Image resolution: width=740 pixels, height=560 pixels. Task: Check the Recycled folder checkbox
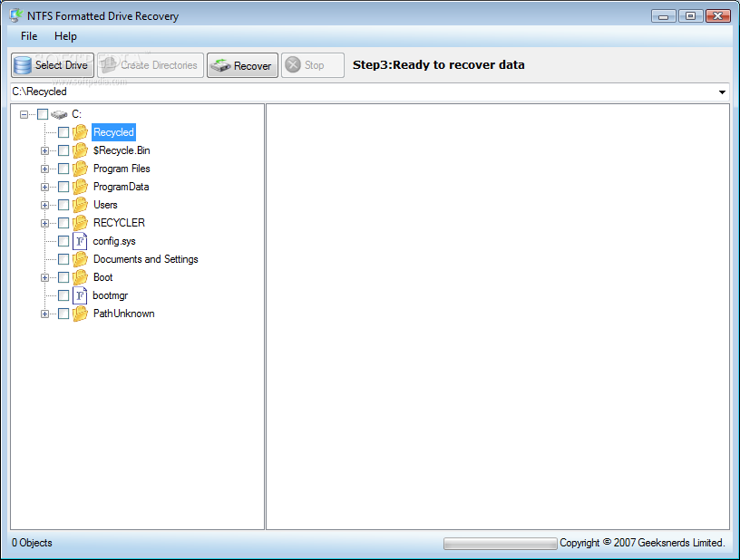(x=63, y=132)
